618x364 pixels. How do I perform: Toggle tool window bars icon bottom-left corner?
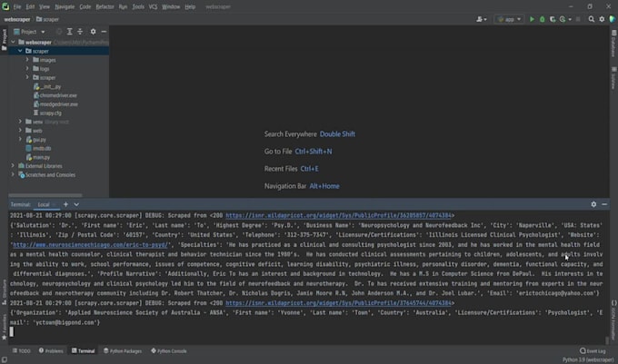click(x=4, y=359)
